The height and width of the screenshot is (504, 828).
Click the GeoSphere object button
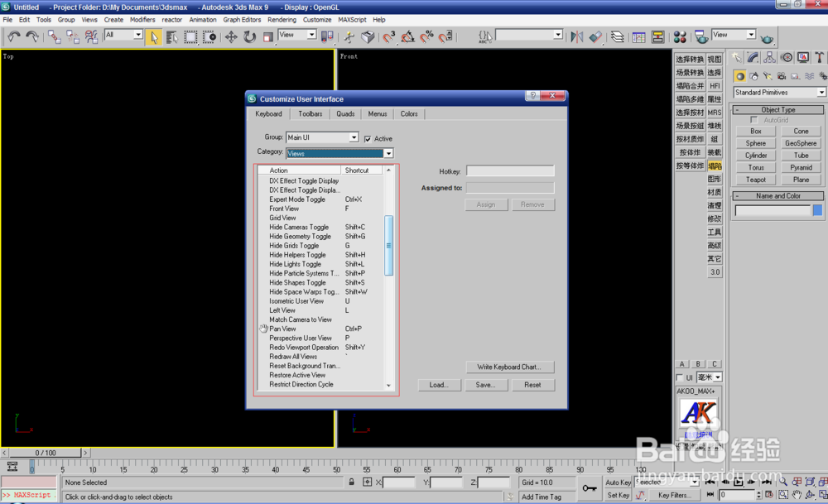point(801,143)
